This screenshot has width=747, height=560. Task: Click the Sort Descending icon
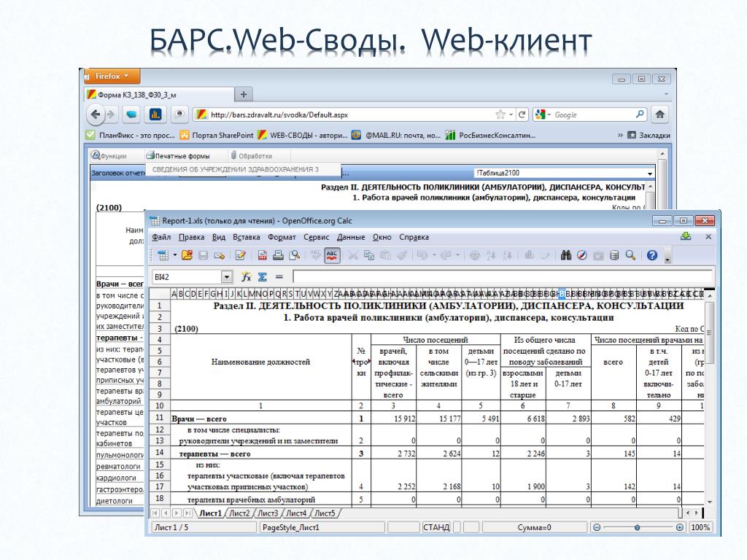pyautogui.click(x=508, y=255)
